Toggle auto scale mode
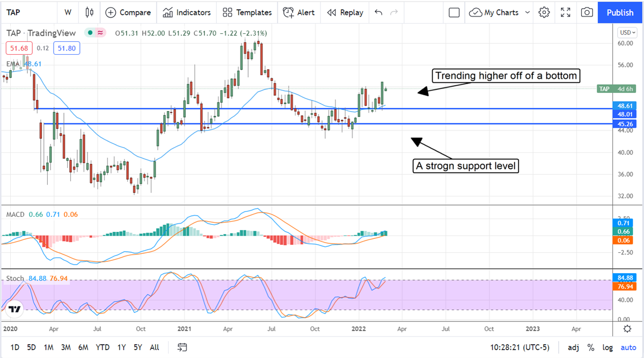Image resolution: width=644 pixels, height=358 pixels. [628, 347]
